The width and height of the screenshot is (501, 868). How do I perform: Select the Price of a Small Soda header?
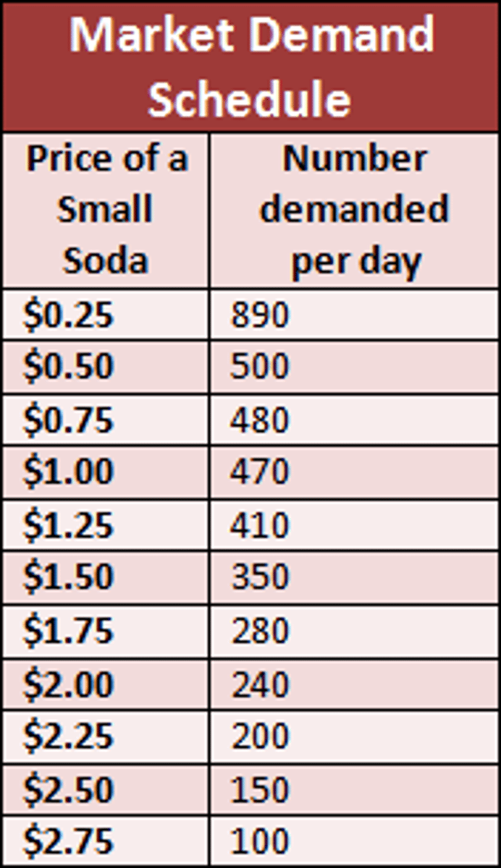click(x=106, y=210)
